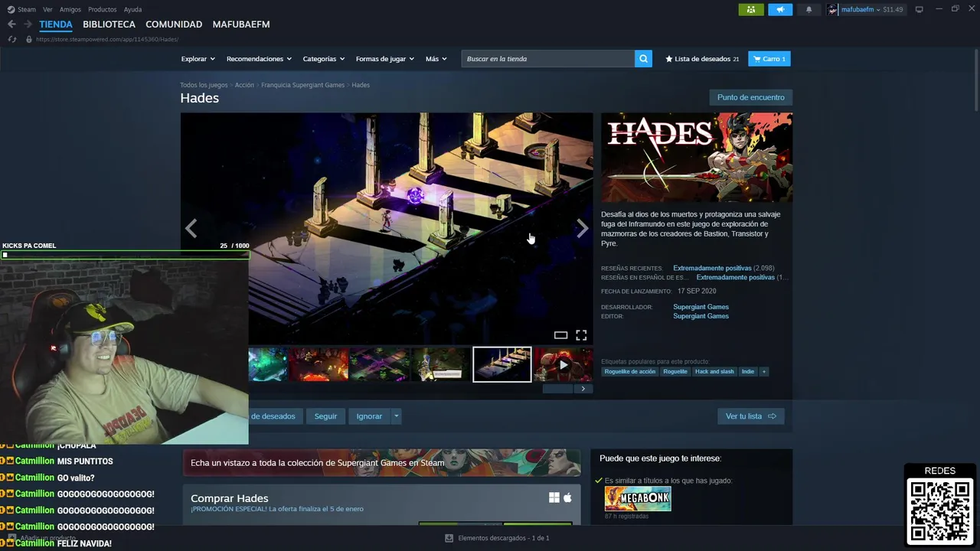Switch to COMUNIDAD tab
The height and width of the screenshot is (551, 980).
point(174,24)
